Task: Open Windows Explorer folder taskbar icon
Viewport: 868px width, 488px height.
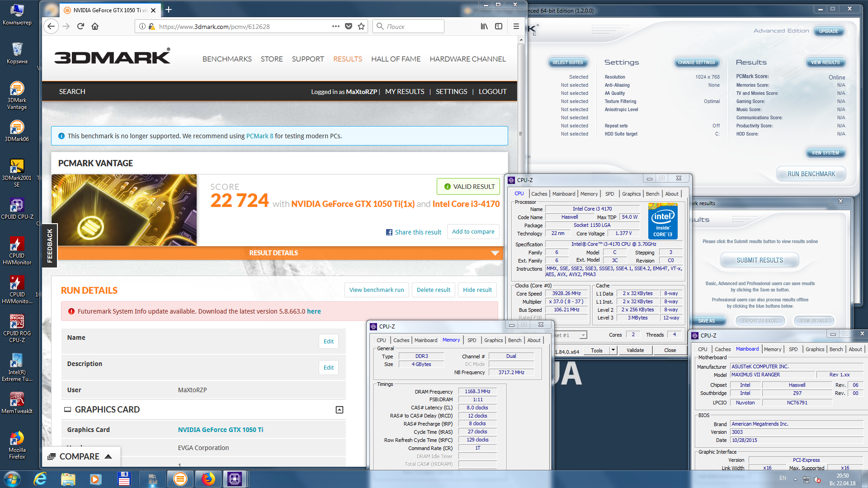Action: pyautogui.click(x=68, y=479)
